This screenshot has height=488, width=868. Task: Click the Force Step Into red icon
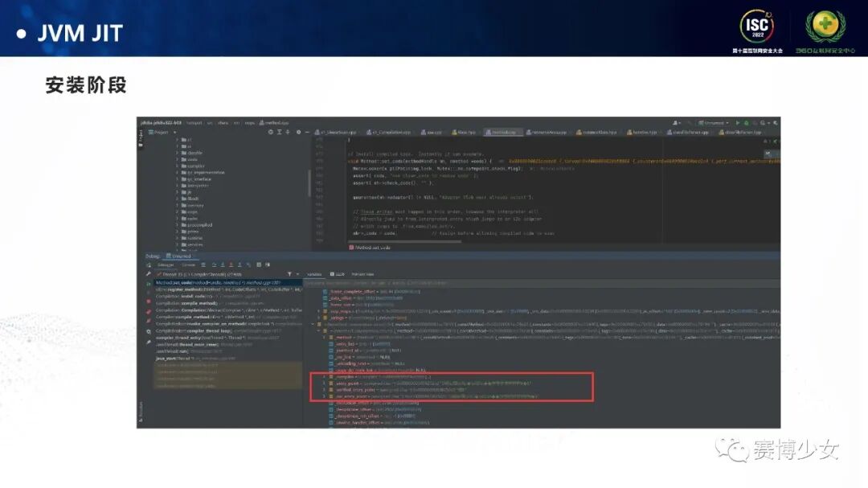tap(231, 265)
